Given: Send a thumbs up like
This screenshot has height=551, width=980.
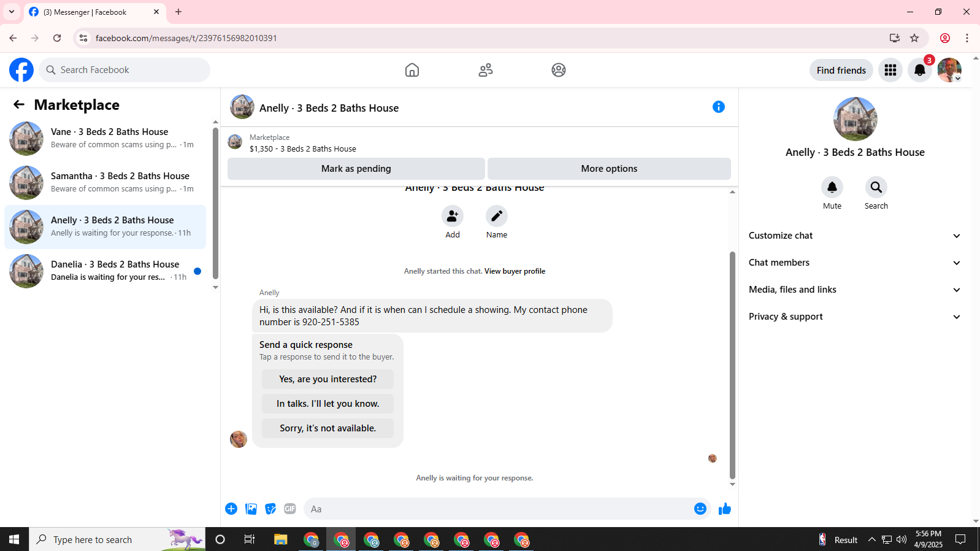Looking at the screenshot, I should 725,509.
